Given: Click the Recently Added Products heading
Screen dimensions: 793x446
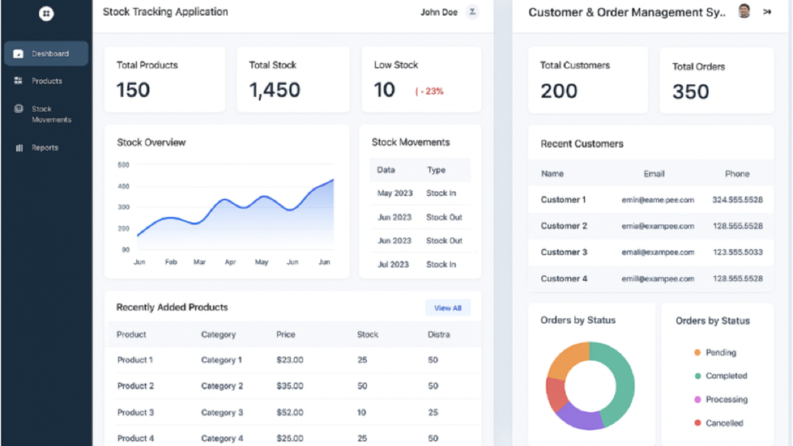Looking at the screenshot, I should pos(172,307).
